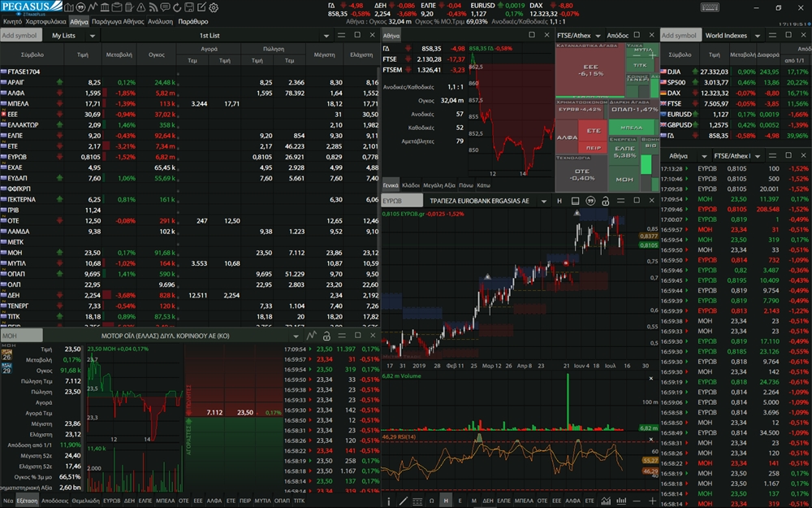Select the trend line drawing tool
Screen dimensions: 812x508
(403, 501)
